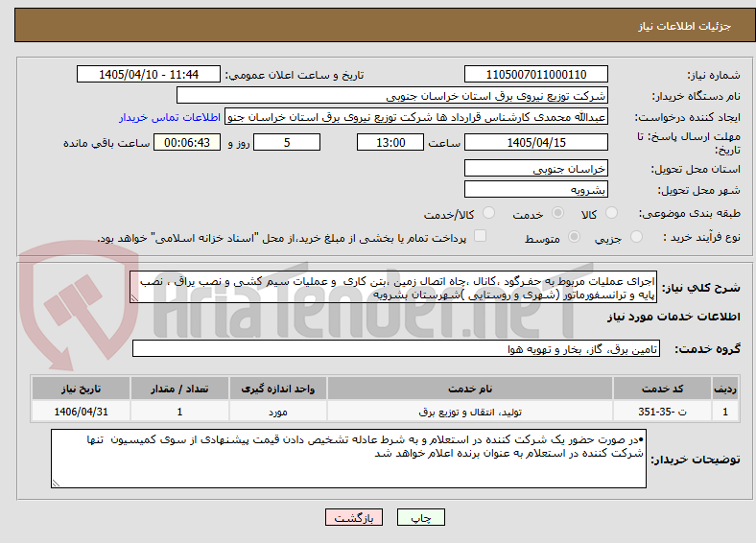Choose the متوسط purchase type radio
This screenshot has width=756, height=543.
pos(575,236)
